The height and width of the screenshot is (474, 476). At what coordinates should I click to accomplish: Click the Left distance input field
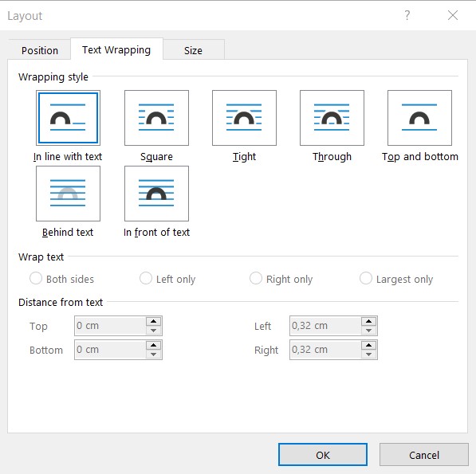325,326
